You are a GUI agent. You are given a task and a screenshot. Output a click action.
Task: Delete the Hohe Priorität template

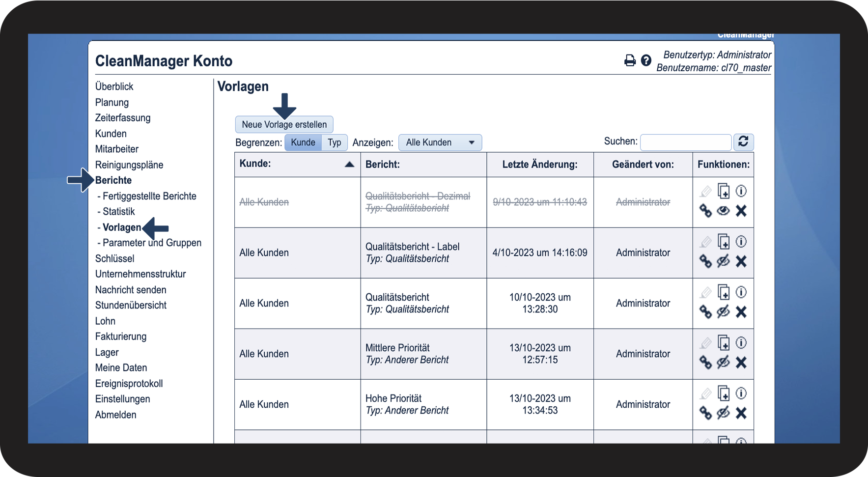741,413
